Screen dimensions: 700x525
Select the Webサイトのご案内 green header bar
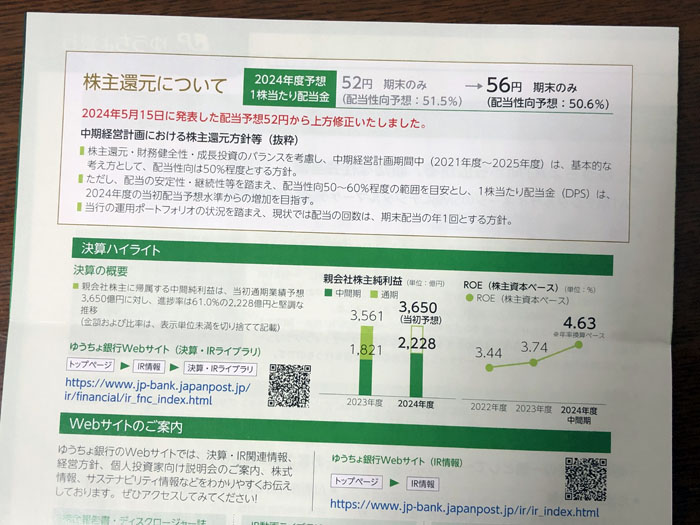340,428
